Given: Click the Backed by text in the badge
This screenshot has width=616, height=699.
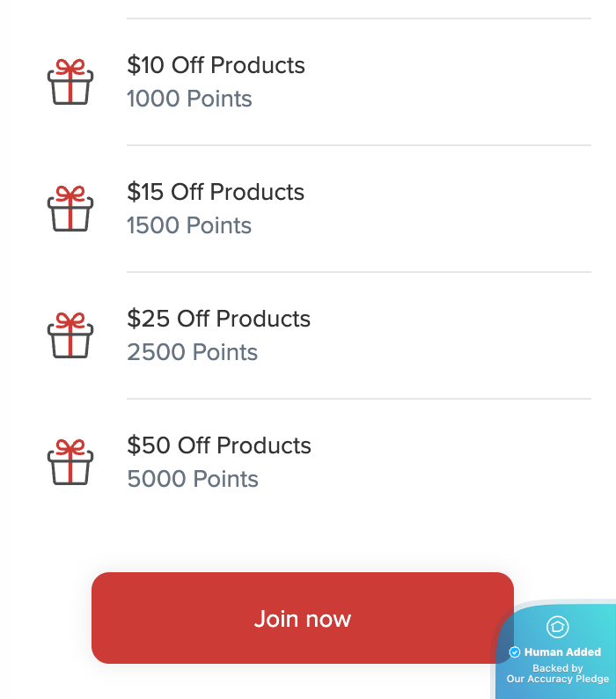Looking at the screenshot, I should [558, 668].
